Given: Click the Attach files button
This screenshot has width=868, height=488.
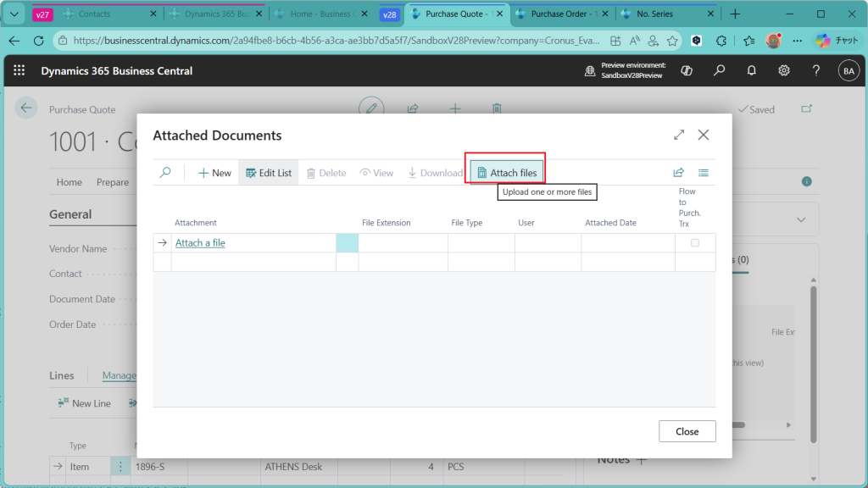Looking at the screenshot, I should (507, 173).
